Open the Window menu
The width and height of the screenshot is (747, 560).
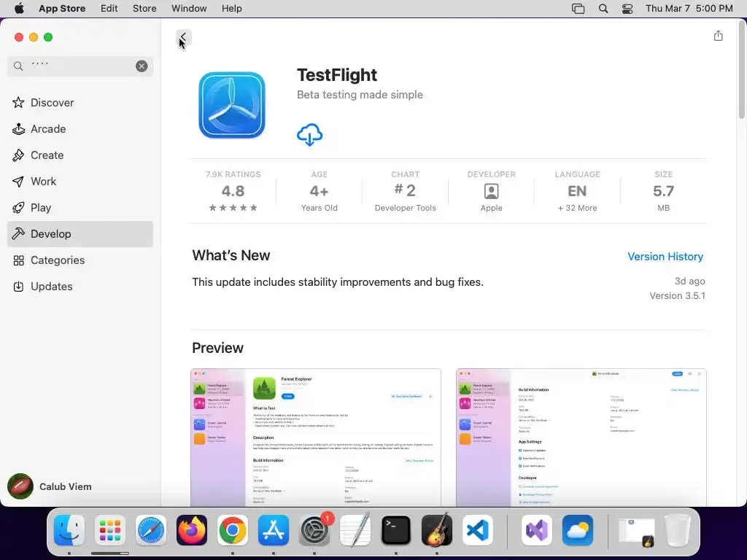[189, 9]
